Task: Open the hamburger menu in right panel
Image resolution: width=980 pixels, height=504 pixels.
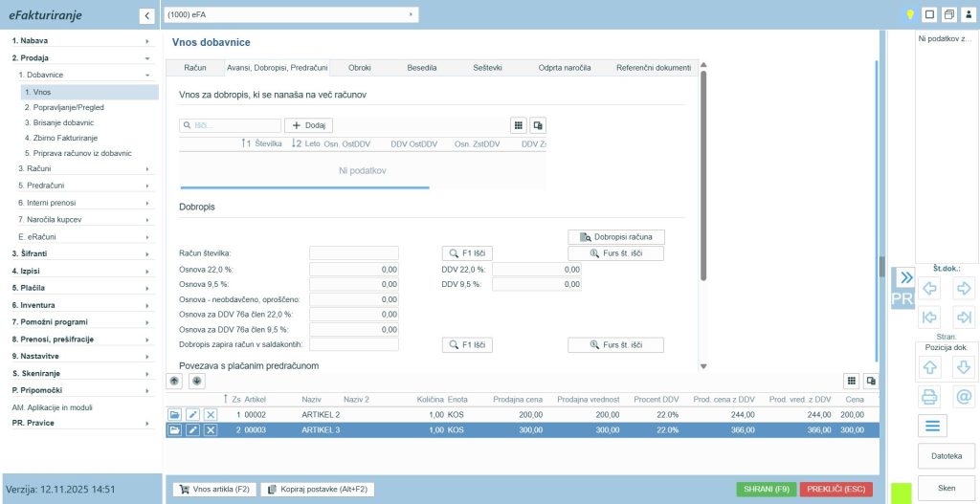Action: 933,426
